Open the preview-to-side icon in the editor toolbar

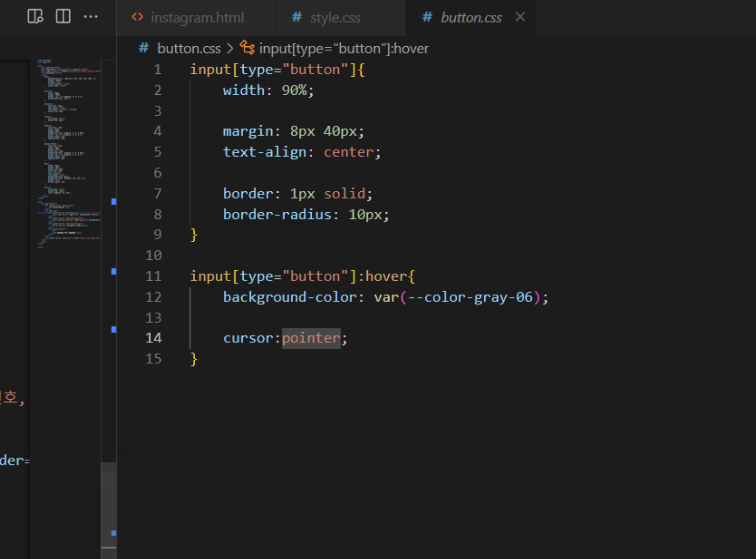pyautogui.click(x=35, y=17)
